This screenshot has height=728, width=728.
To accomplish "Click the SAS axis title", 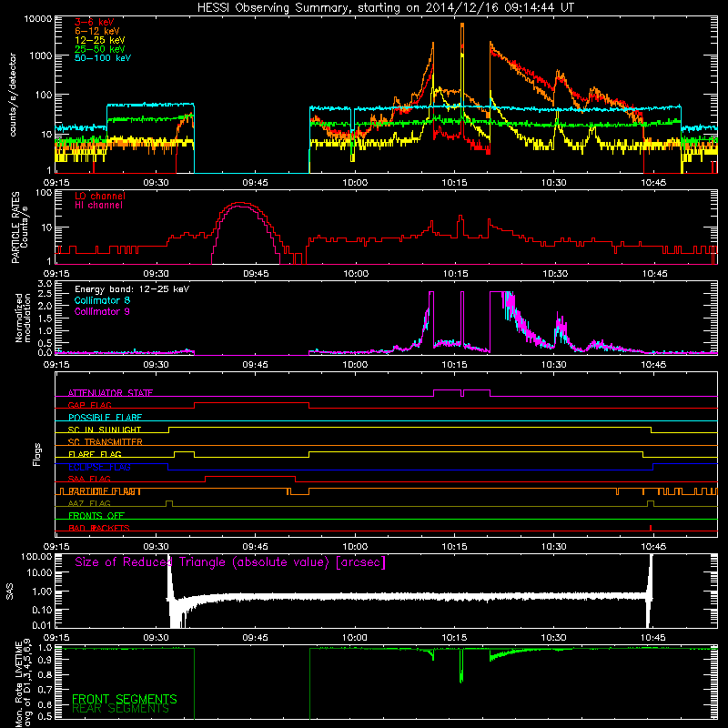I will click(10, 591).
